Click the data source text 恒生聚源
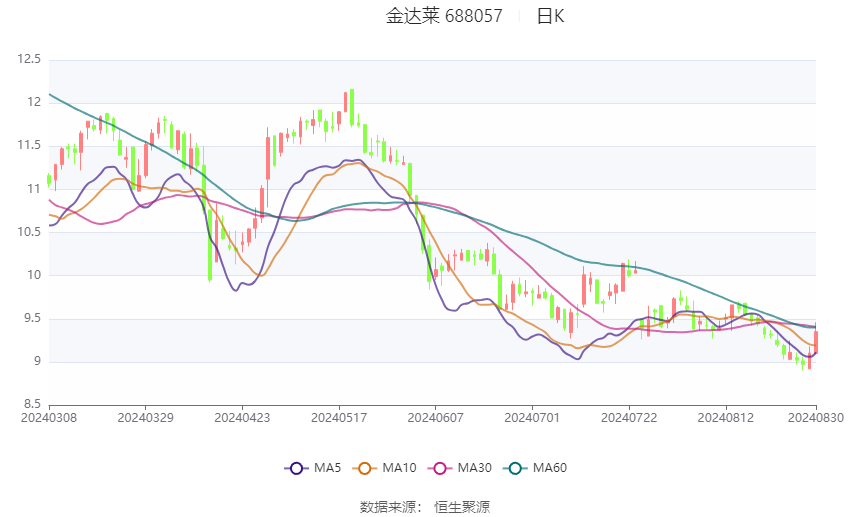The image size is (850, 517). pyautogui.click(x=462, y=507)
